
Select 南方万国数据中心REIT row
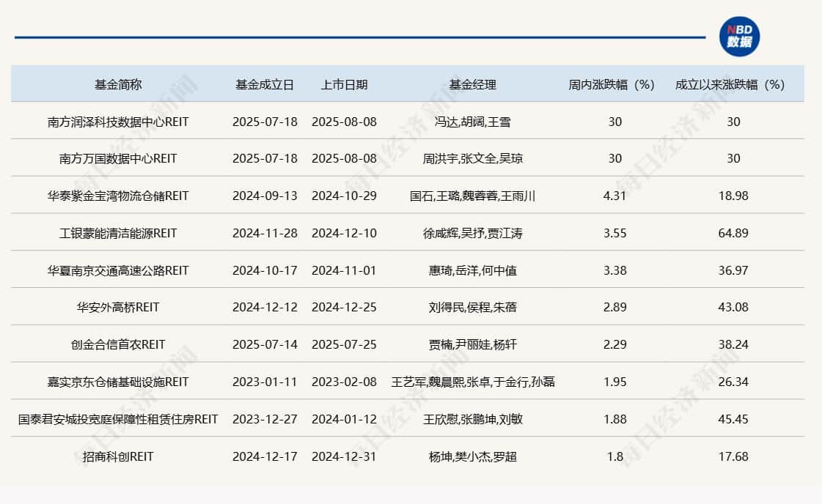click(x=117, y=158)
